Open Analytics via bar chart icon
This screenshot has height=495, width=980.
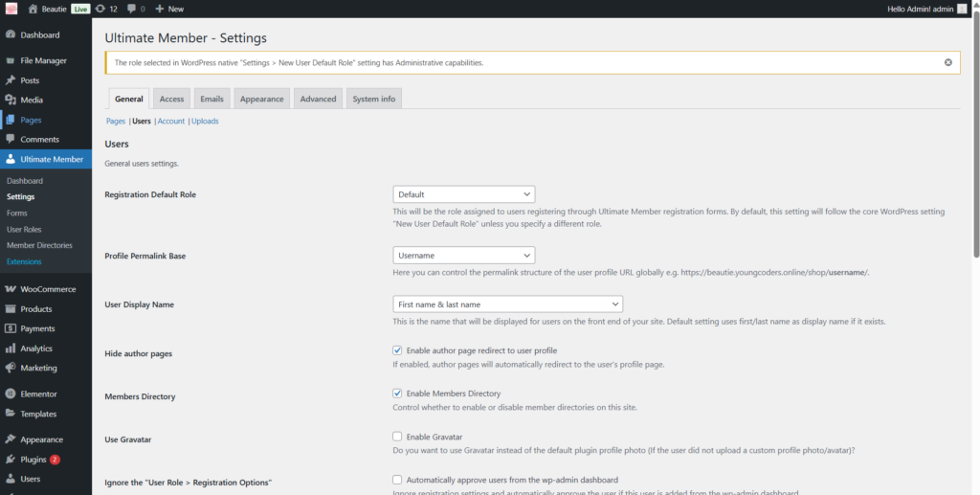point(10,349)
